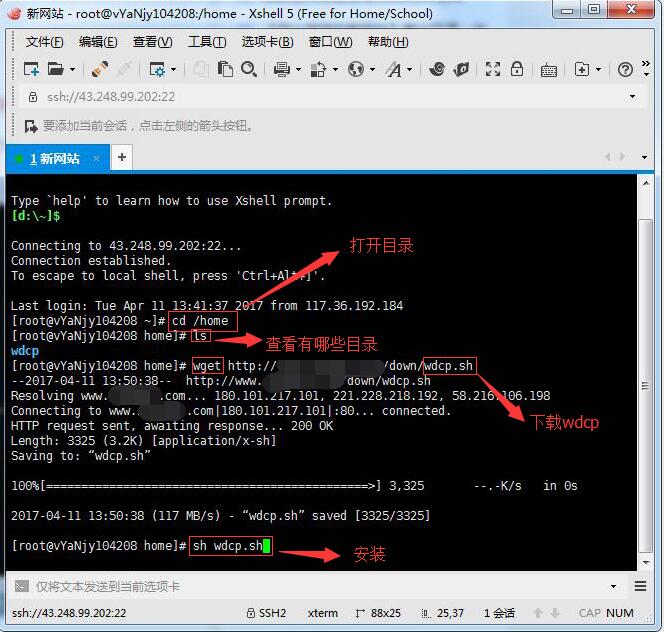The width and height of the screenshot is (664, 632).
Task: Click the 88x25 terminal size status
Action: [x=378, y=613]
